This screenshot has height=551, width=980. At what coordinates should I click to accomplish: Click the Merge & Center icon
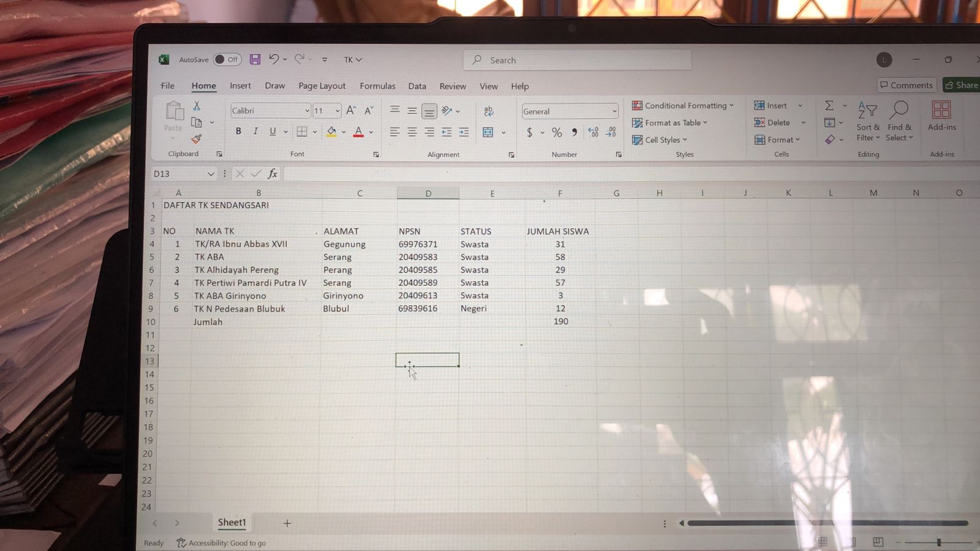488,132
